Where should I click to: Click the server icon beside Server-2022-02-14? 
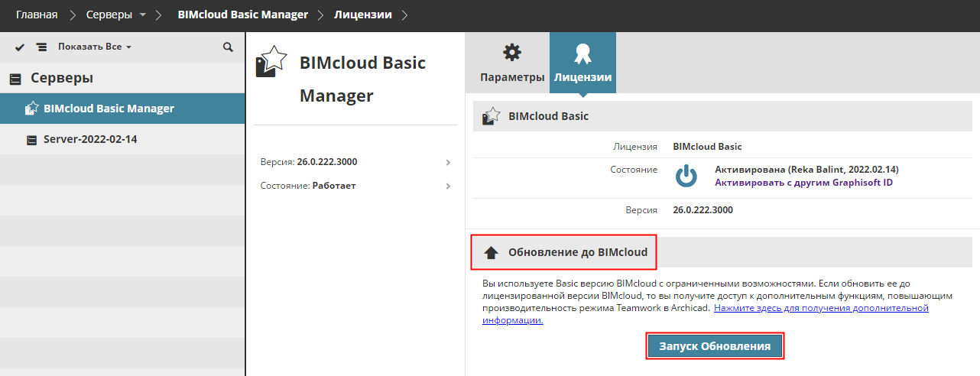(x=31, y=140)
